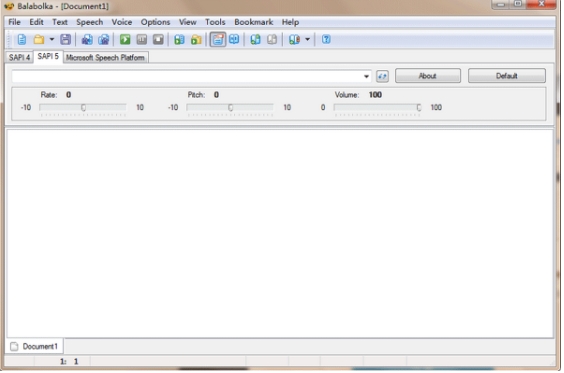Click the Save floppy disk icon
564x373 pixels.
point(65,40)
